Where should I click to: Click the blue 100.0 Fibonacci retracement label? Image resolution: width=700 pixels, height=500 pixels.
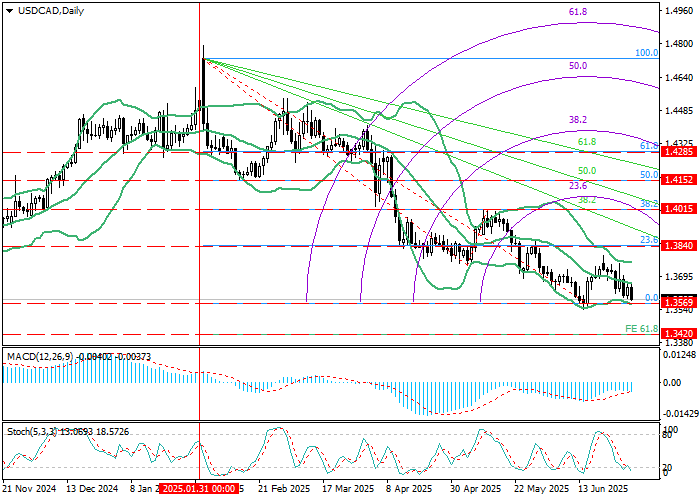coord(646,53)
